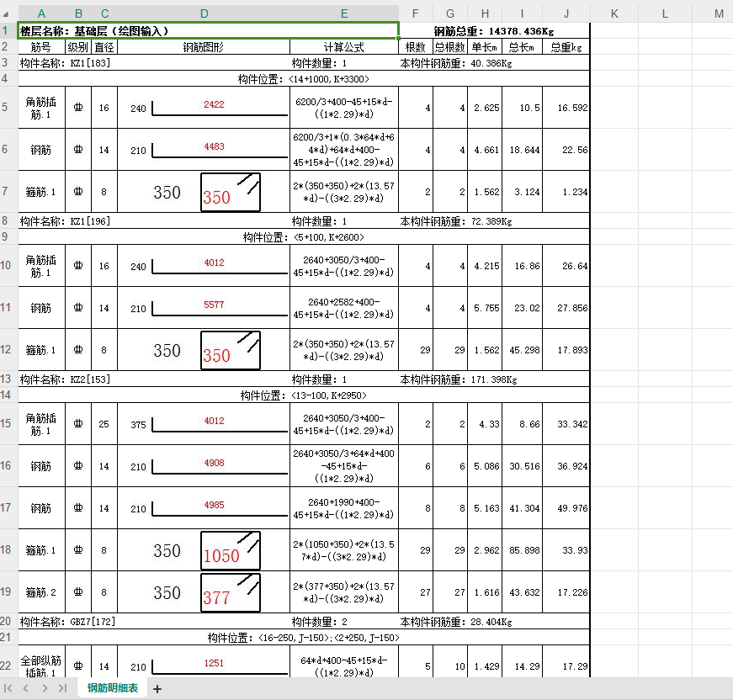733x700 pixels.
Task: Click unit length cell 5.755
Action: point(485,308)
